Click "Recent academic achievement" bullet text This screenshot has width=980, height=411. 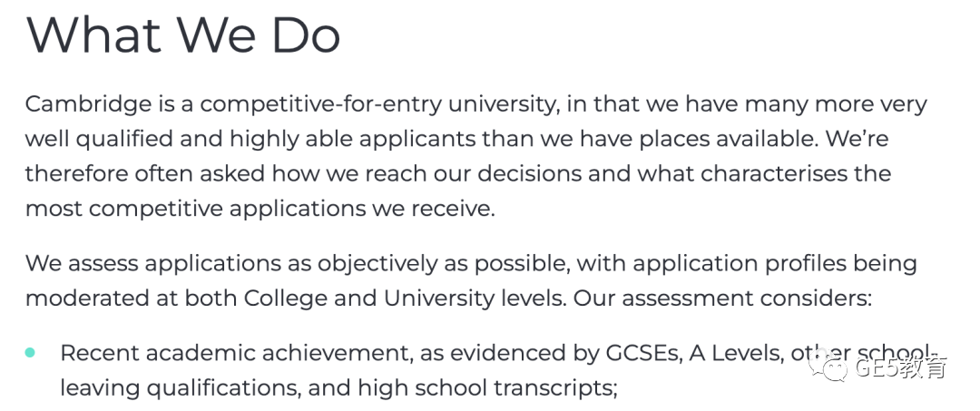coord(236,354)
